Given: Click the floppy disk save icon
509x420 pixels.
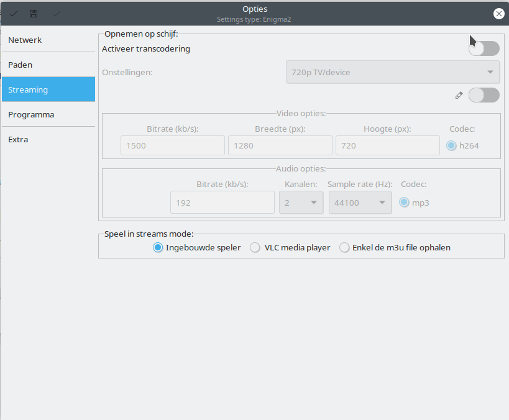Looking at the screenshot, I should pyautogui.click(x=34, y=14).
